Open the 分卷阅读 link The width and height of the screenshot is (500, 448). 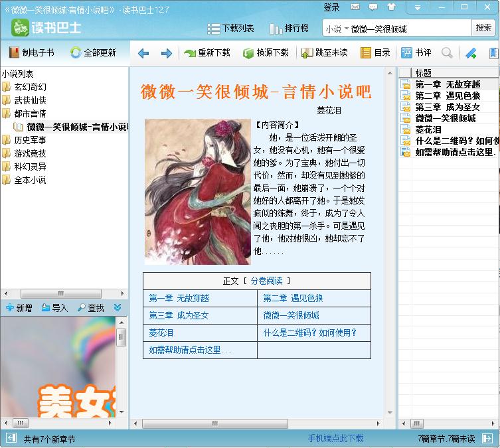[x=266, y=281]
